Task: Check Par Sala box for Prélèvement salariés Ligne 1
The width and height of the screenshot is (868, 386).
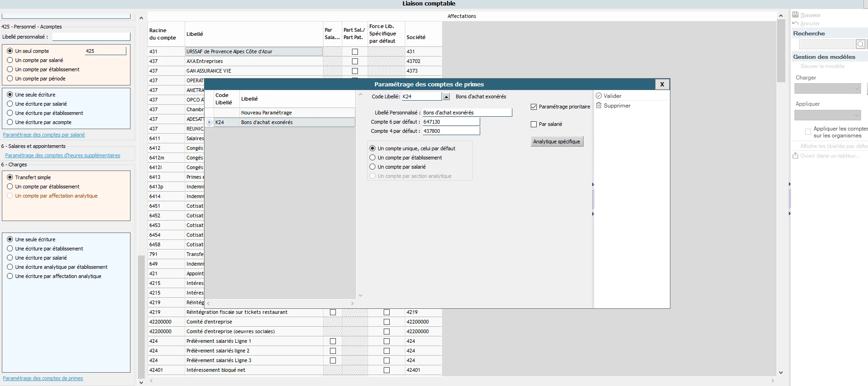Action: 333,341
